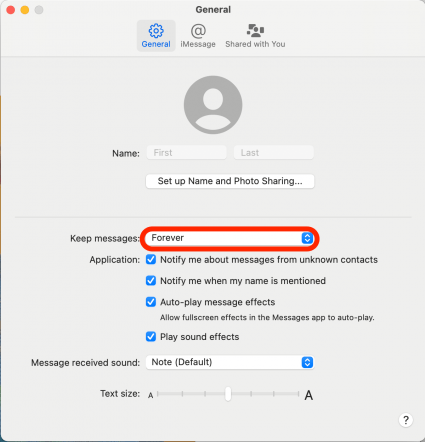Click the profile photo avatar

(x=213, y=105)
